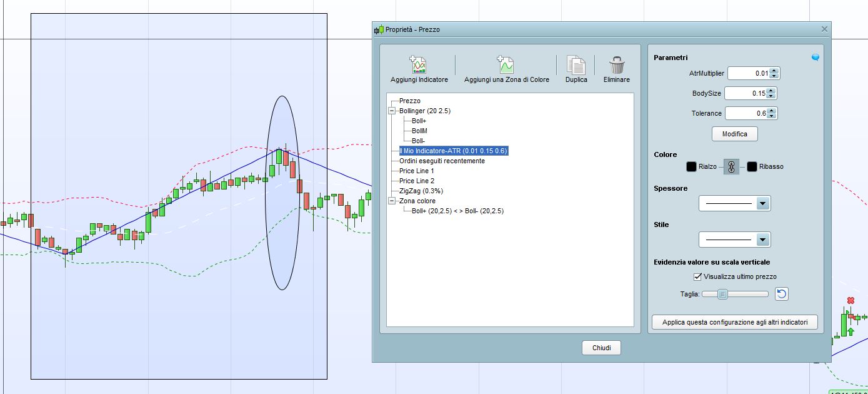Increase BodySize with the up arrow
868x394 pixels.
[771, 91]
